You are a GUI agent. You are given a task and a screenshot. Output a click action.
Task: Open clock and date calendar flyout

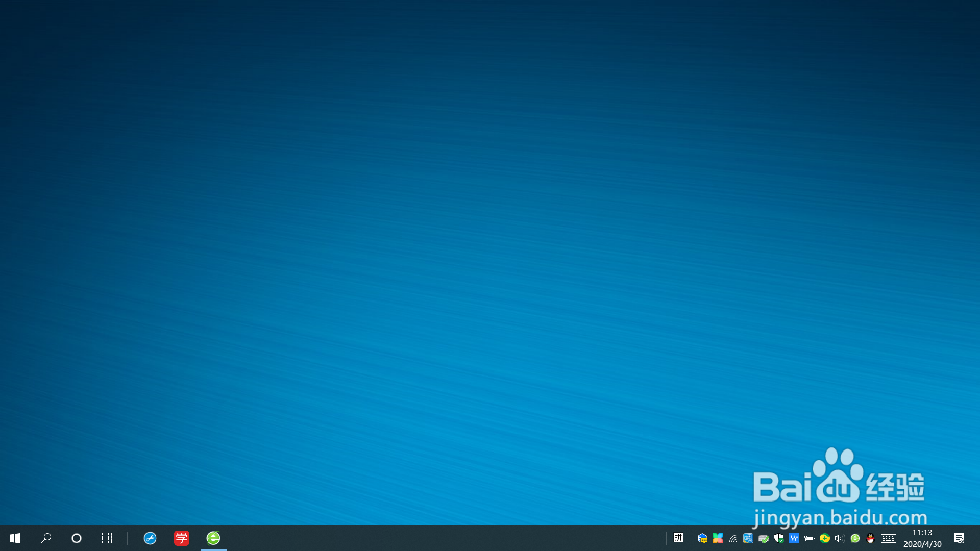tap(922, 538)
